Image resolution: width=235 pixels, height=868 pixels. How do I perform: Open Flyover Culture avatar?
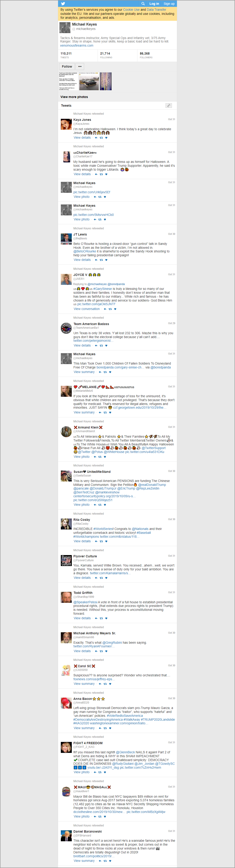pos(66,560)
